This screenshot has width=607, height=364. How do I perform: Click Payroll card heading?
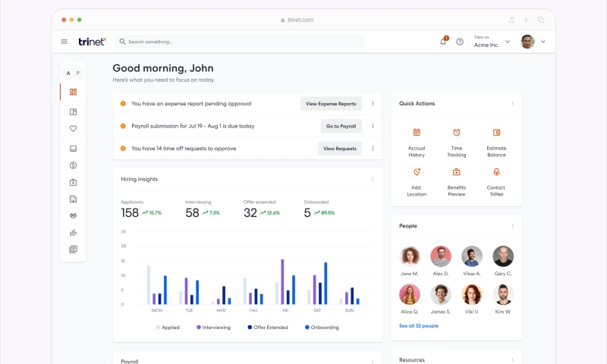coord(129,361)
